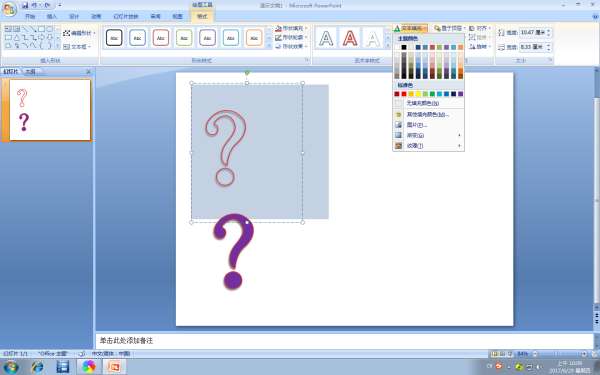Click the shape height input field
Viewport: 600px width, 375px height.
[532, 33]
